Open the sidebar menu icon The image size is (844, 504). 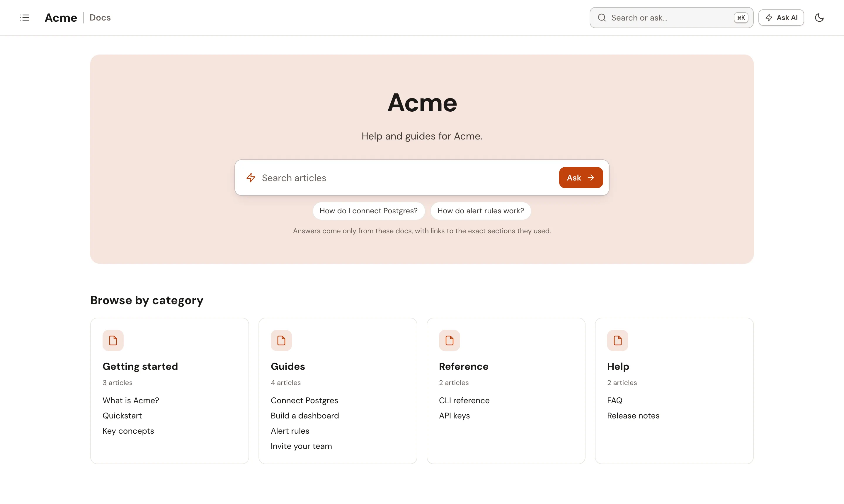(x=25, y=18)
